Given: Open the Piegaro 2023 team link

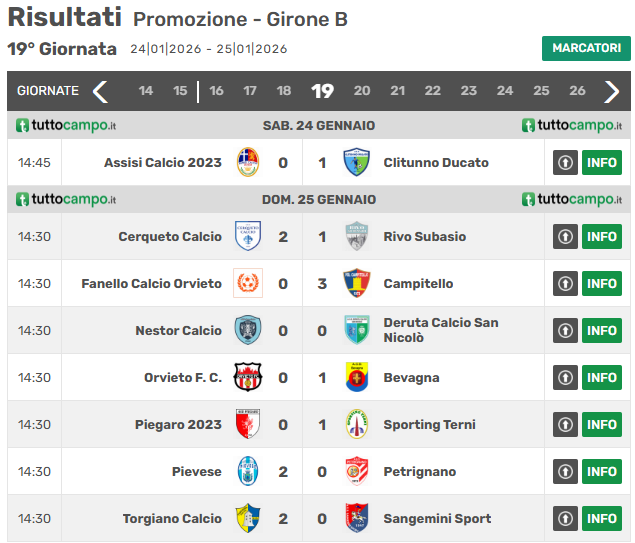Looking at the screenshot, I should (x=178, y=425).
